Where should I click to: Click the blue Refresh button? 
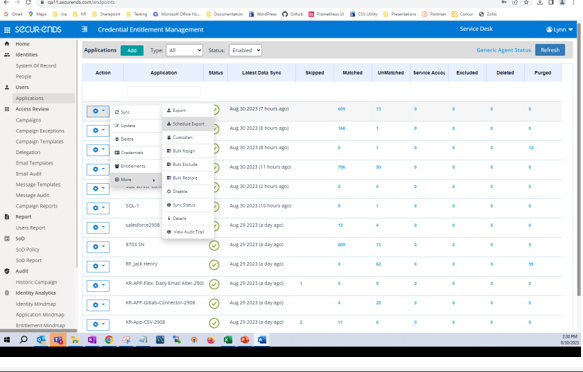coord(550,50)
